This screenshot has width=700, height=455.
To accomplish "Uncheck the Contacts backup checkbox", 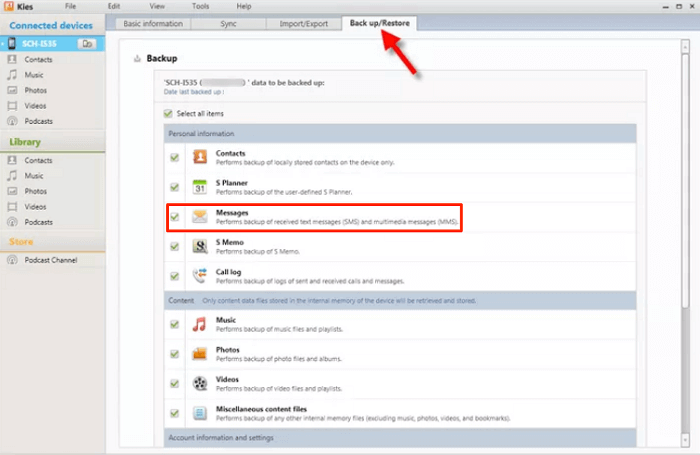I will pyautogui.click(x=175, y=157).
